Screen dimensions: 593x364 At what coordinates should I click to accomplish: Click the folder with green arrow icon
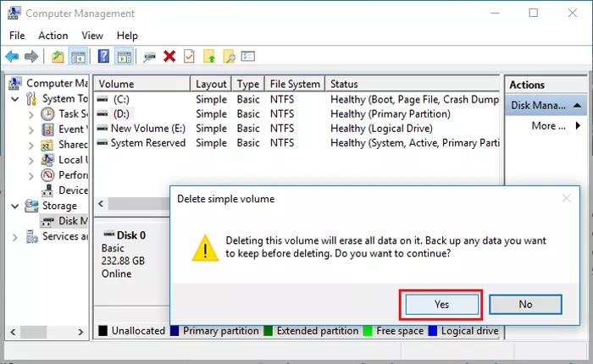pos(209,57)
